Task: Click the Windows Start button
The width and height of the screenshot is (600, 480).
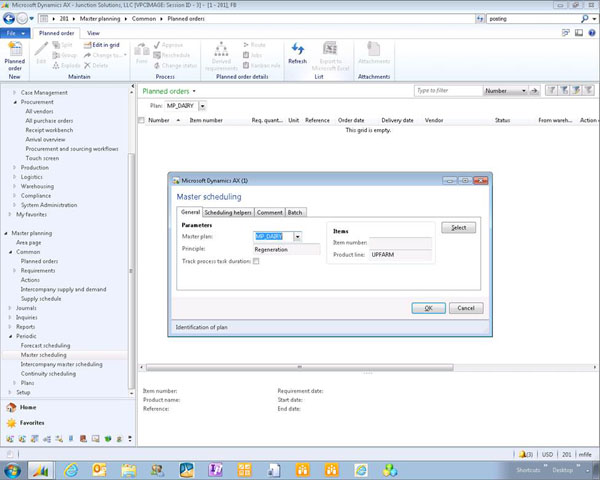Action: point(12,470)
